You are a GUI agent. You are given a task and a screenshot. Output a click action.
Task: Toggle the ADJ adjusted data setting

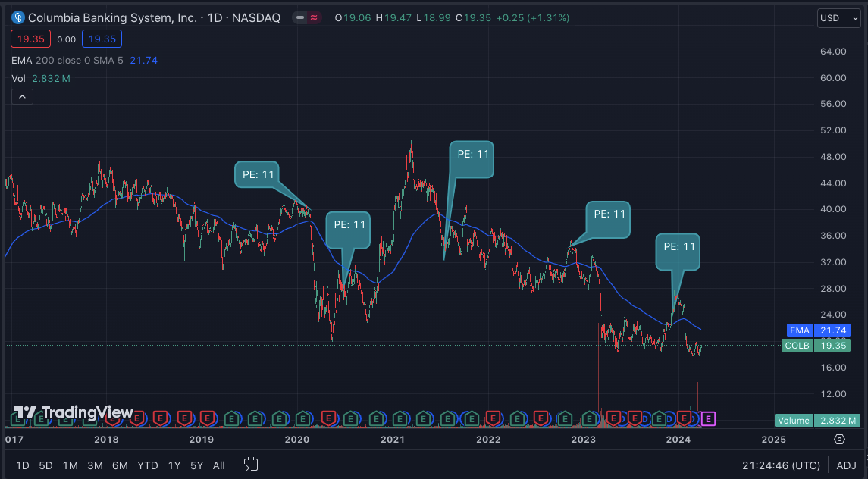[x=847, y=465]
